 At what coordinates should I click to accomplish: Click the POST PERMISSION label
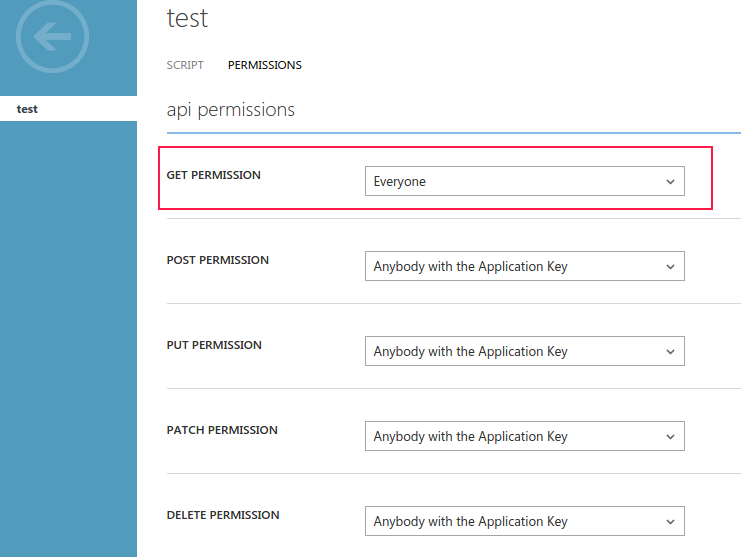pyautogui.click(x=217, y=260)
